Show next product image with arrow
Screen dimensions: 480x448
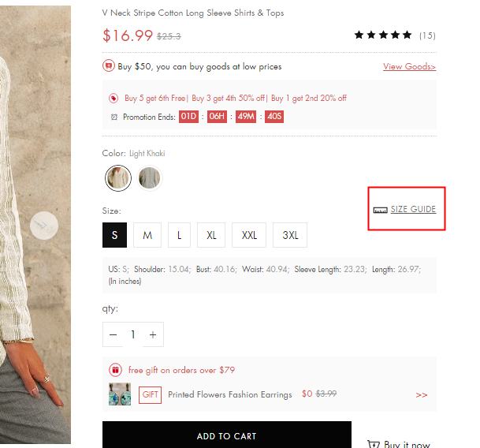[x=44, y=226]
